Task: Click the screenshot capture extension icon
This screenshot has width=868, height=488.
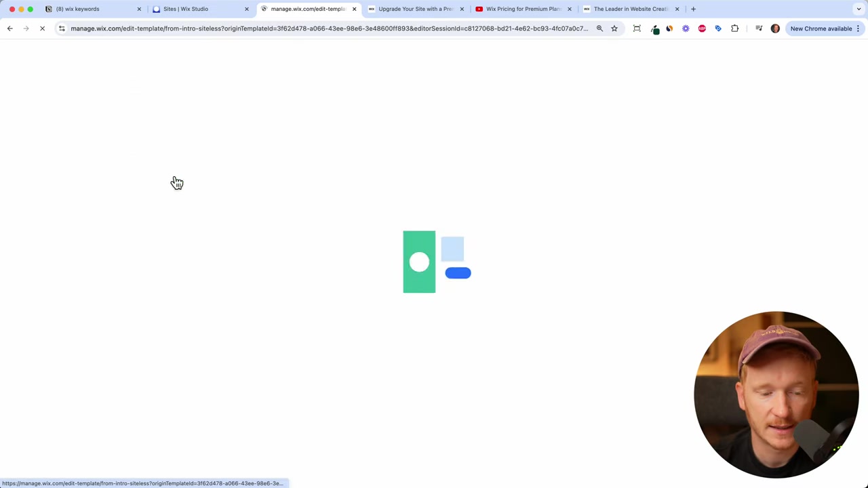Action: click(x=637, y=28)
